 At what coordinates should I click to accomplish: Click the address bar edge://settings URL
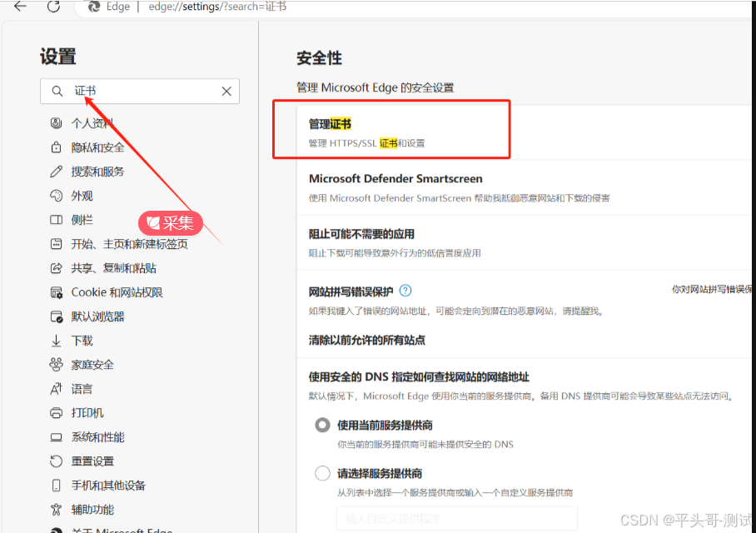(217, 7)
